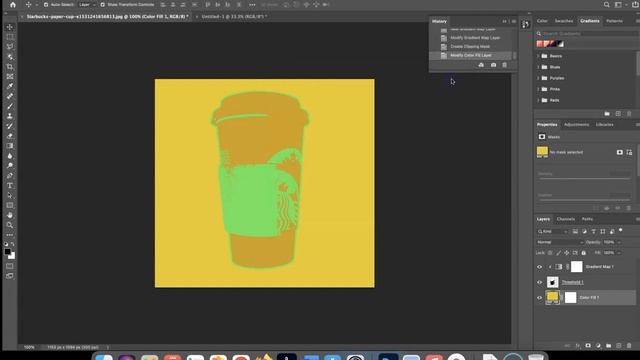The height and width of the screenshot is (360, 640).
Task: Open the collapsed panel icon beside History
Action: pos(525,24)
